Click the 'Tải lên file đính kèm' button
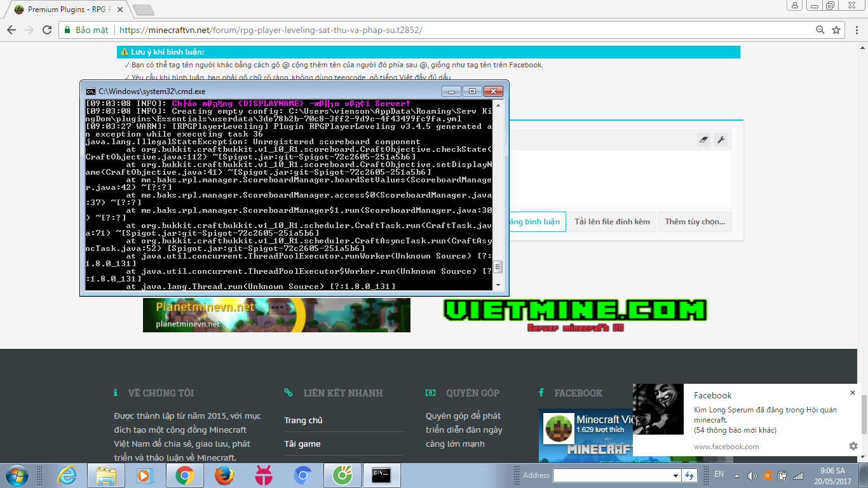Viewport: 868px width, 488px height. [612, 222]
